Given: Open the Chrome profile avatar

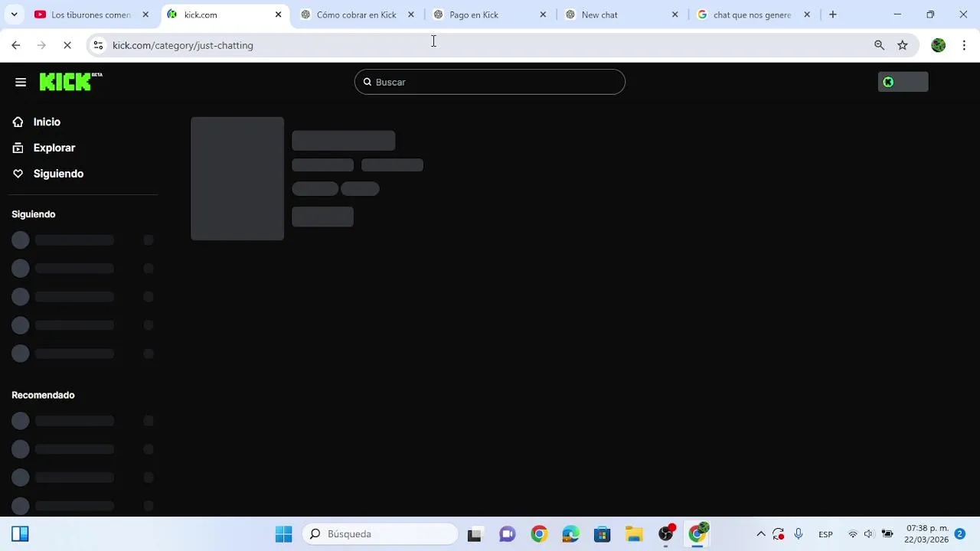Looking at the screenshot, I should click(939, 45).
